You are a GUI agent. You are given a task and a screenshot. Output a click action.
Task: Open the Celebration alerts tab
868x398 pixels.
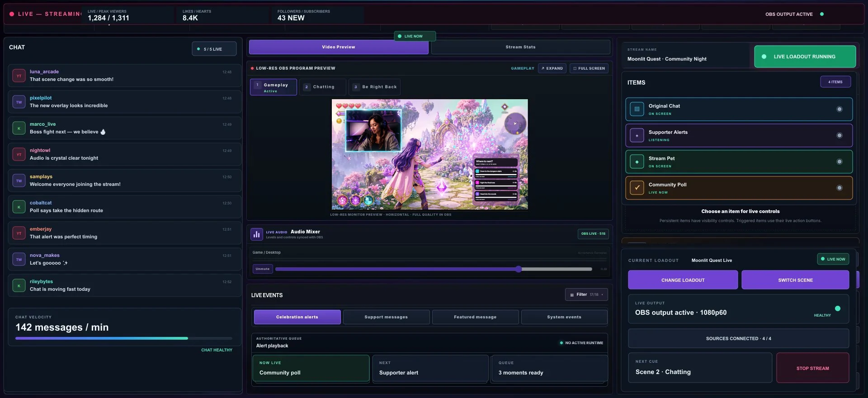pyautogui.click(x=297, y=317)
